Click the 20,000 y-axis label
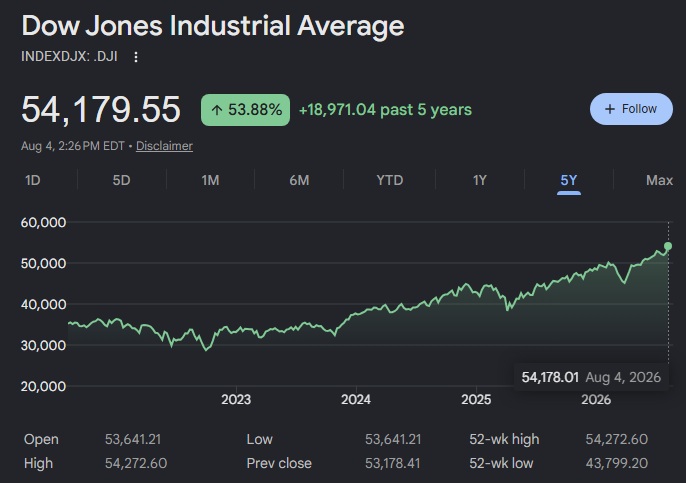The height and width of the screenshot is (483, 686). point(43,386)
